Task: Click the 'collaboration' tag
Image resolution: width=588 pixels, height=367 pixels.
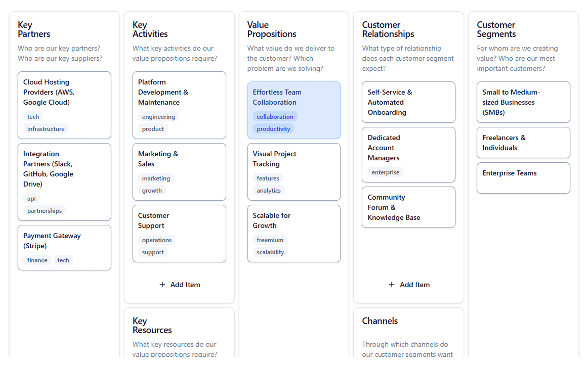Action: coord(275,116)
